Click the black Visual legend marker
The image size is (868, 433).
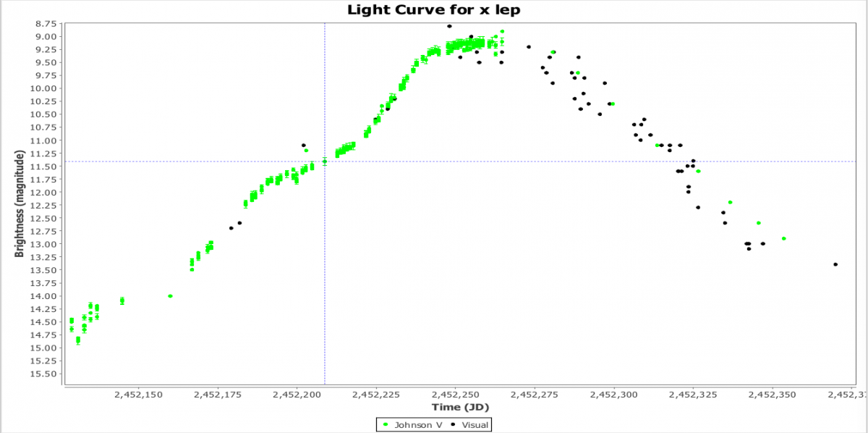click(454, 425)
